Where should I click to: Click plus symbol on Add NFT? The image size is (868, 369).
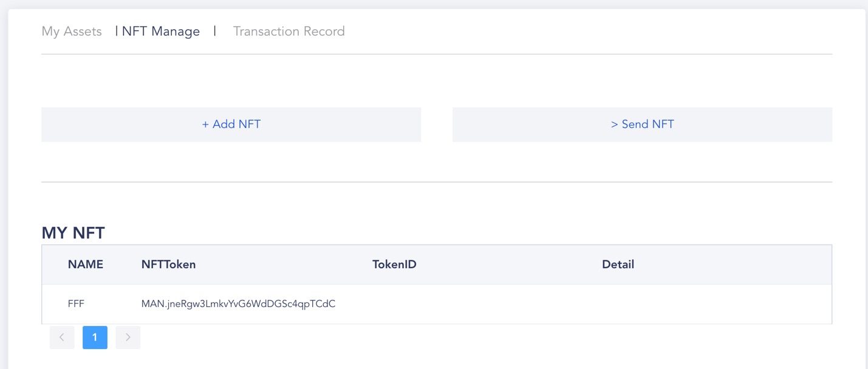tap(205, 124)
